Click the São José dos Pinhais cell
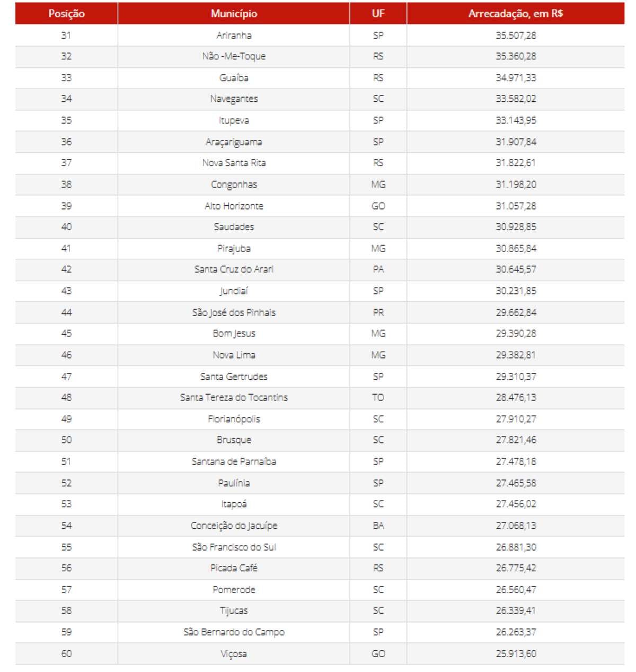 click(234, 312)
